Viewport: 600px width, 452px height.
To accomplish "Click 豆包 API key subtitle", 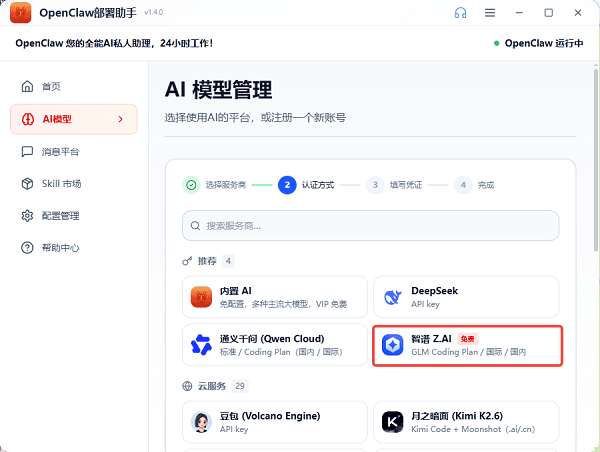I will (234, 429).
